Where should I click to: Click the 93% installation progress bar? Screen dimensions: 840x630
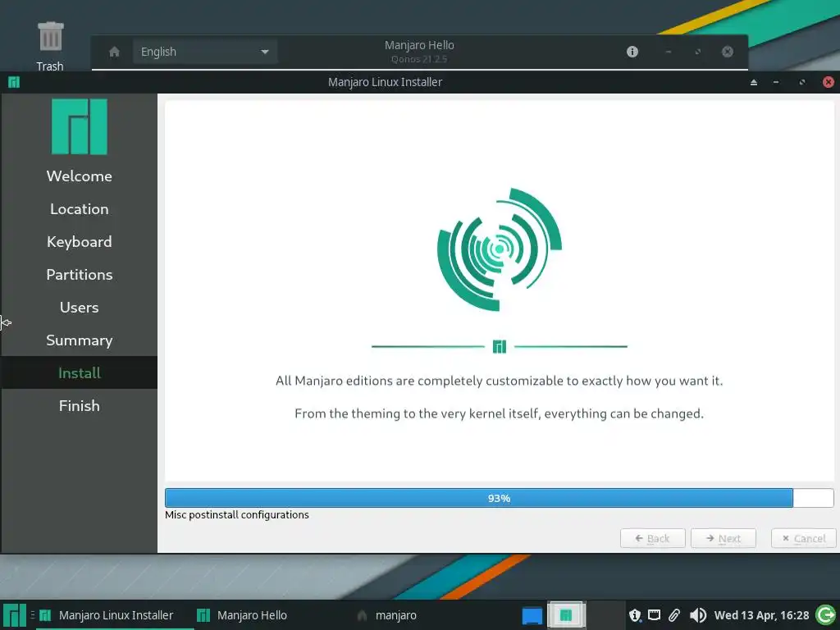coord(500,498)
